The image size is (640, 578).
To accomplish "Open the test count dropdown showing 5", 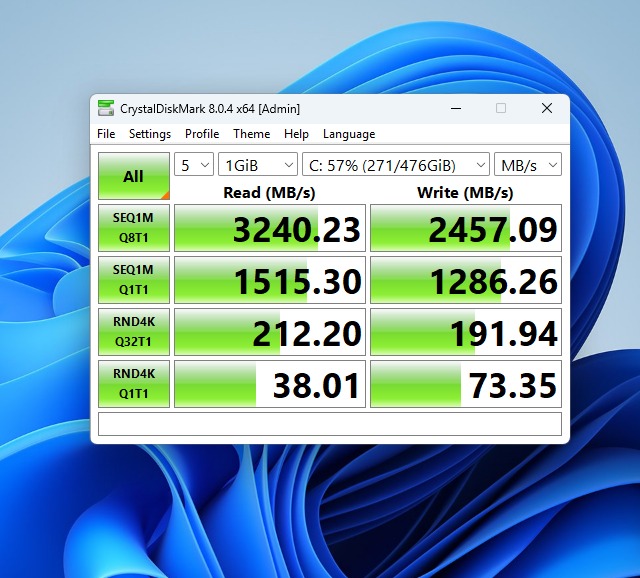I will [x=194, y=164].
